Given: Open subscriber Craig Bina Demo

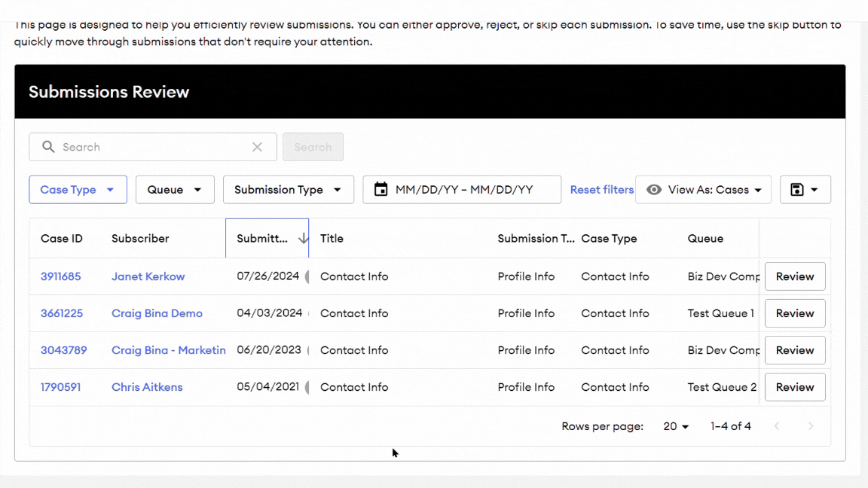Looking at the screenshot, I should (157, 313).
